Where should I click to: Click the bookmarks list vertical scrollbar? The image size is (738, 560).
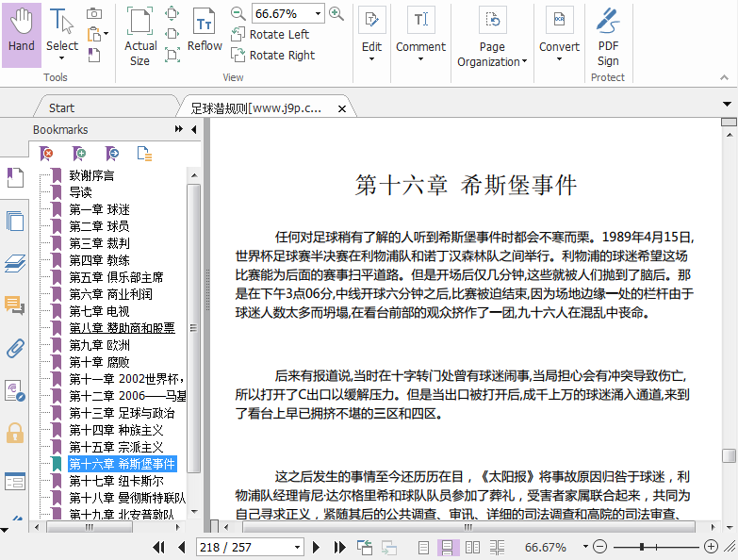point(194,328)
